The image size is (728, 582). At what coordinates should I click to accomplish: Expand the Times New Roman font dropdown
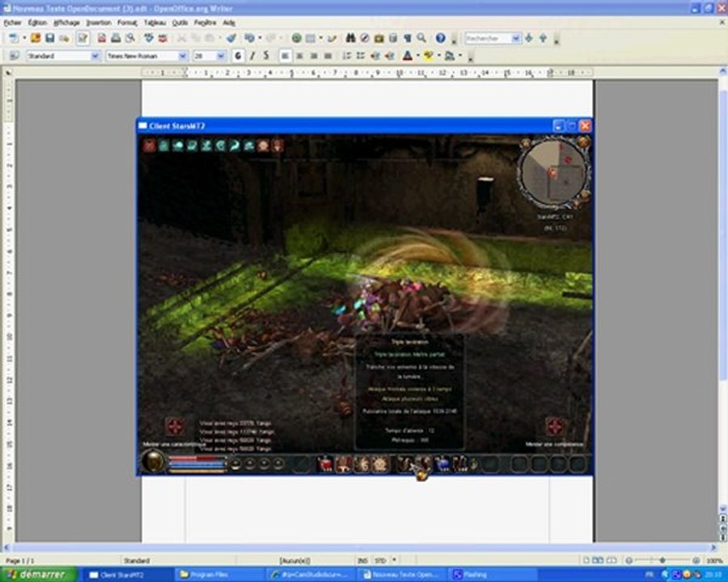183,56
